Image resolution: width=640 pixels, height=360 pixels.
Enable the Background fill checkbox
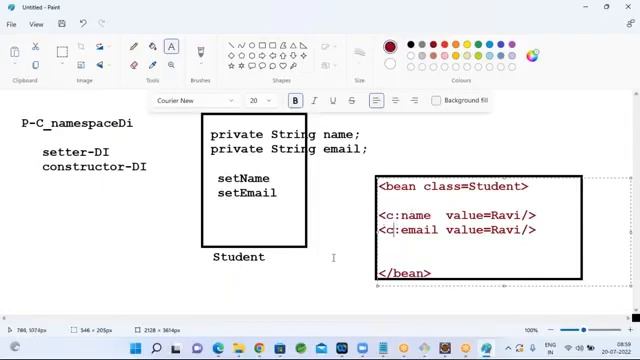pos(436,100)
